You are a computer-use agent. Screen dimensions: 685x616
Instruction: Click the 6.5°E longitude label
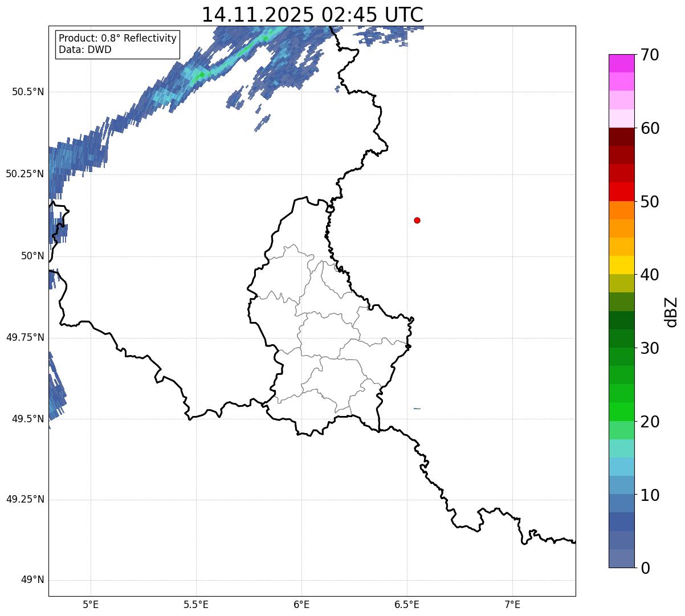[407, 605]
